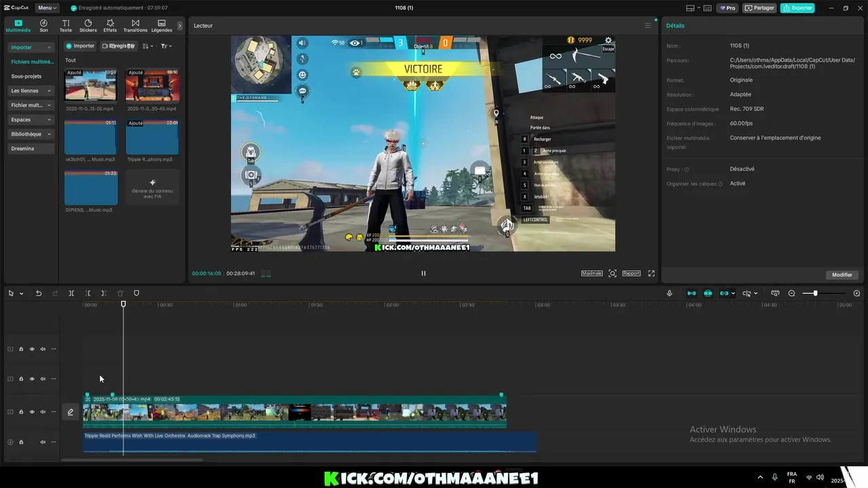The width and height of the screenshot is (868, 488).
Task: Zoom out the timeline
Action: (x=791, y=293)
